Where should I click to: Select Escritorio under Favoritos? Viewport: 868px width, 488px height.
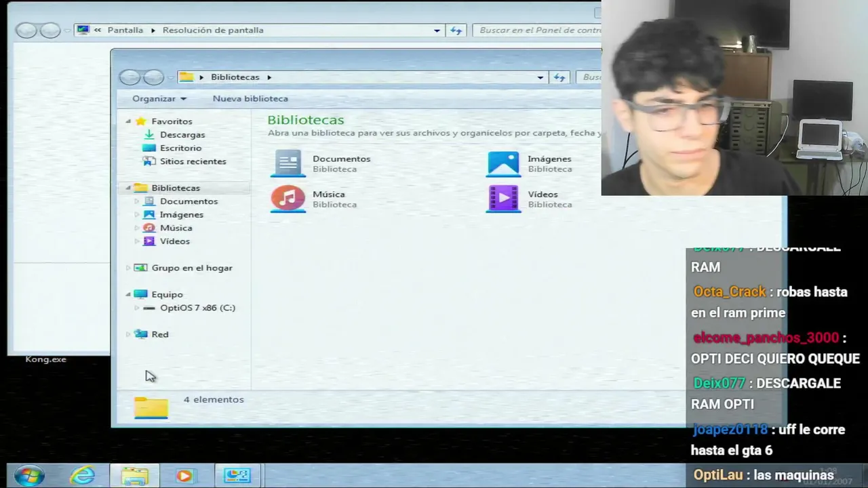pyautogui.click(x=180, y=148)
